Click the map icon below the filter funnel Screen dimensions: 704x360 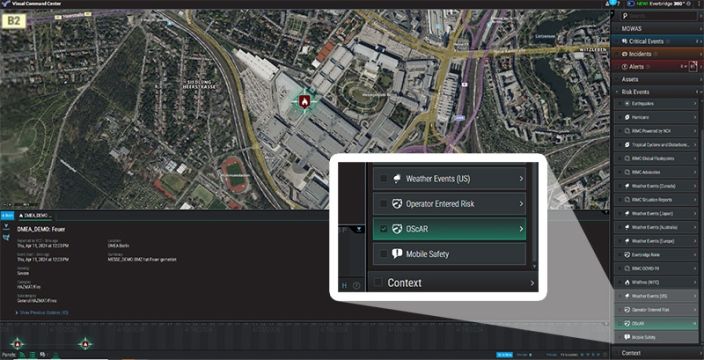6,237
